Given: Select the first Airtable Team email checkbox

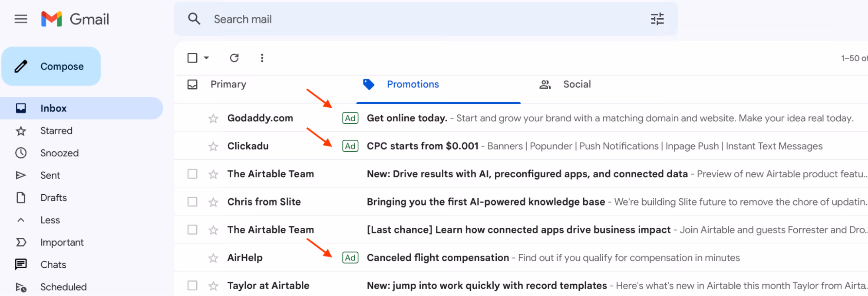Looking at the screenshot, I should click(x=192, y=174).
